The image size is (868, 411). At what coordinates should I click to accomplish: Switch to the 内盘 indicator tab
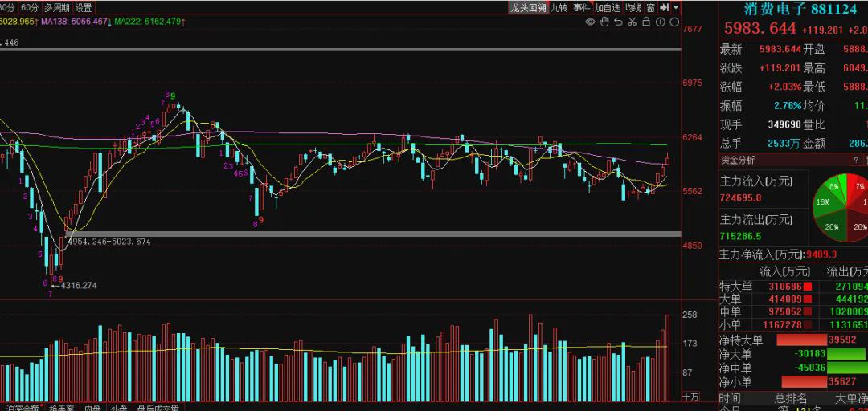tap(92, 408)
